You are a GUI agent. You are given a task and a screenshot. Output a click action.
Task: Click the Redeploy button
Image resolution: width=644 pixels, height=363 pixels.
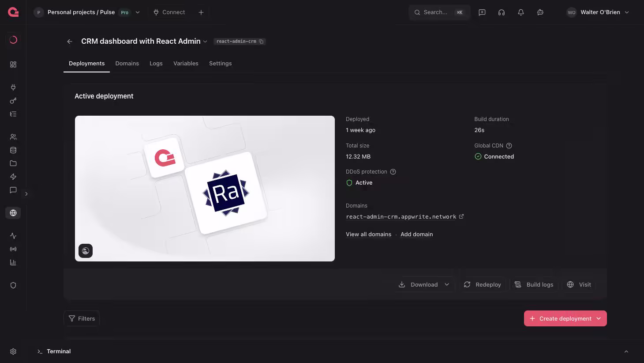[x=482, y=284]
